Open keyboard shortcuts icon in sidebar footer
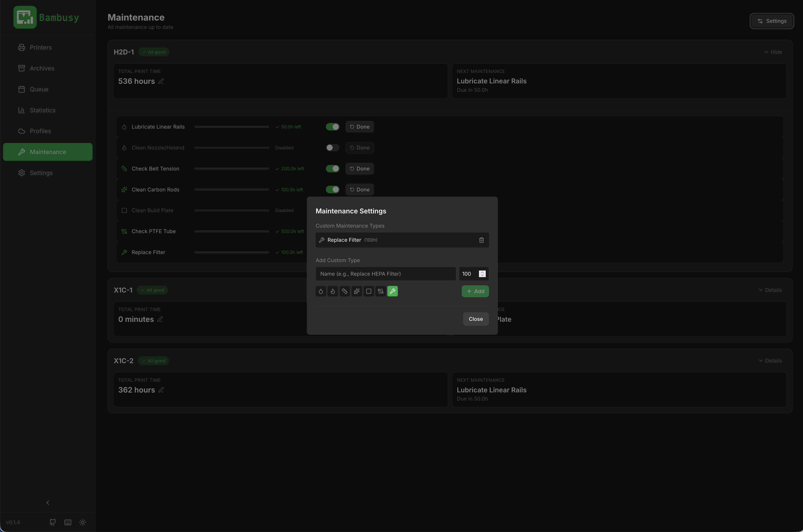Viewport: 803px width, 532px height. (68, 522)
